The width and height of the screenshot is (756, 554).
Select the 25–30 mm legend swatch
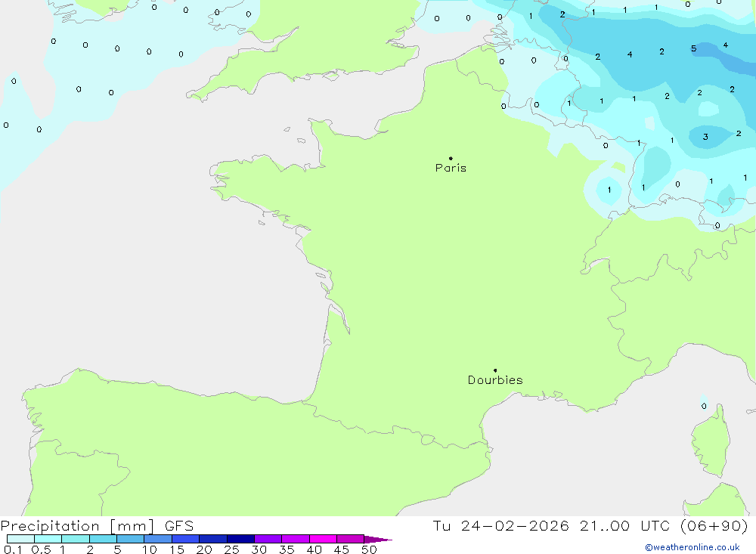tap(240, 539)
